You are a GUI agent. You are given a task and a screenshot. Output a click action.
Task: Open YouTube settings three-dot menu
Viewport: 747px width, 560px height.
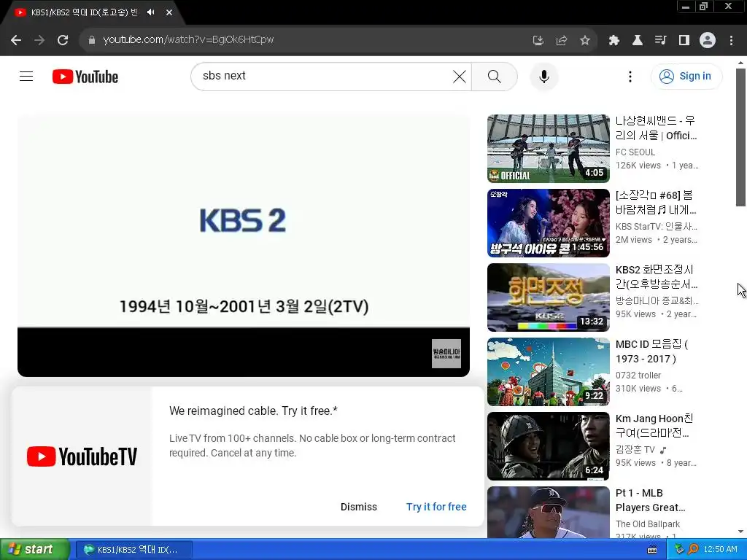click(x=630, y=77)
